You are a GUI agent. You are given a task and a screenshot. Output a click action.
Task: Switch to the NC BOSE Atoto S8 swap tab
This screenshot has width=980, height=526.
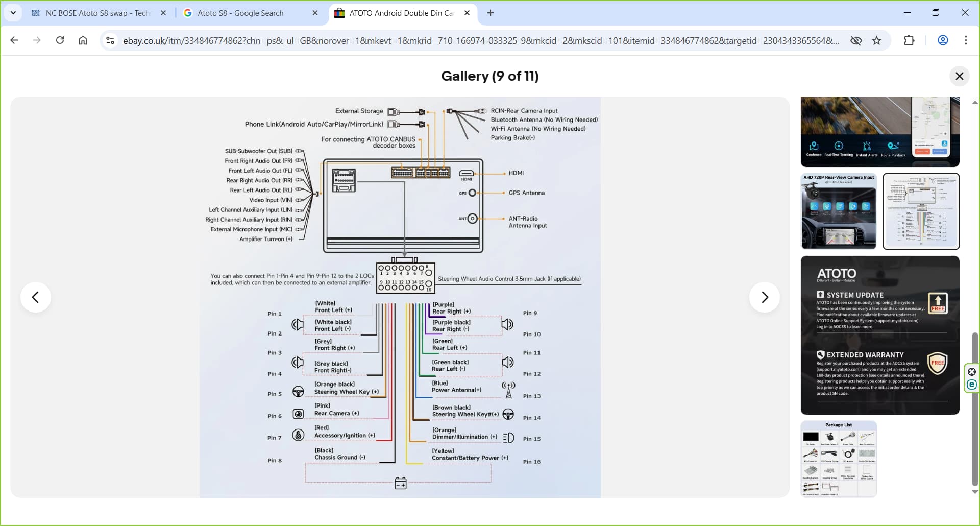[97, 13]
